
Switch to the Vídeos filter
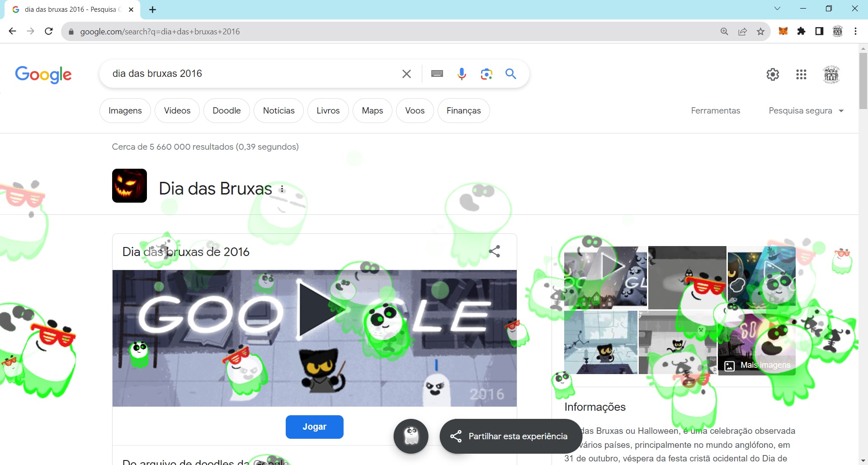[177, 110]
